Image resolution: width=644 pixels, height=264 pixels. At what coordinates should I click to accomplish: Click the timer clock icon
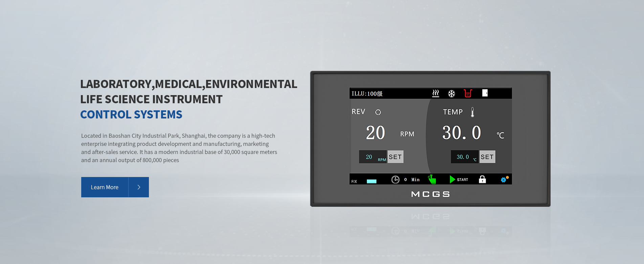(395, 180)
